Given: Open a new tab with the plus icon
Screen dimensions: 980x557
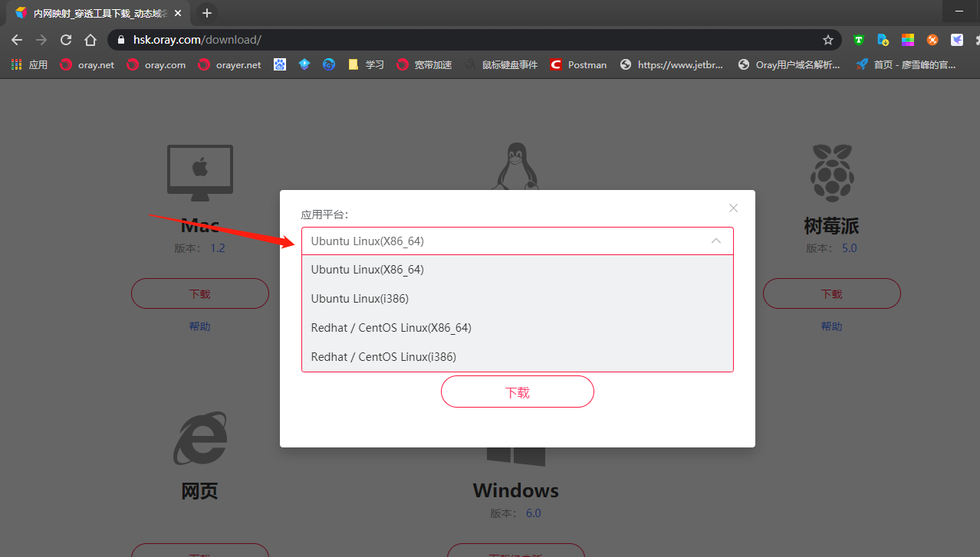Looking at the screenshot, I should coord(206,13).
